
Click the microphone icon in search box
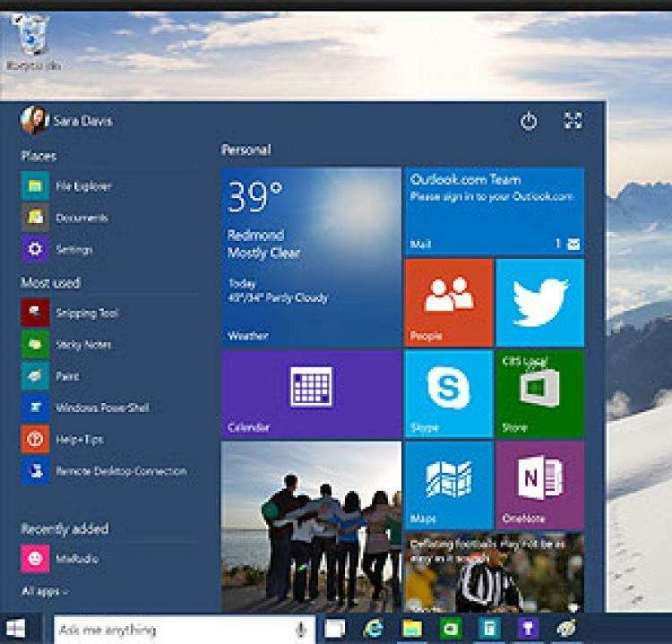pos(301,630)
